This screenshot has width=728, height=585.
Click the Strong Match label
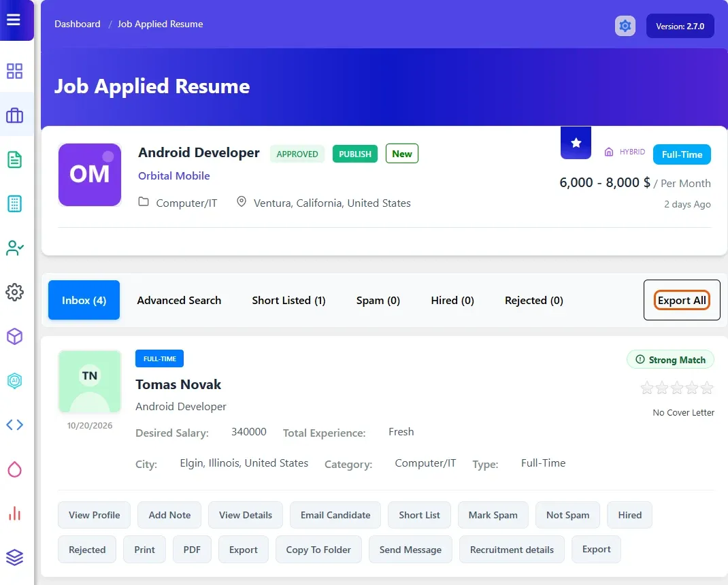tap(677, 360)
